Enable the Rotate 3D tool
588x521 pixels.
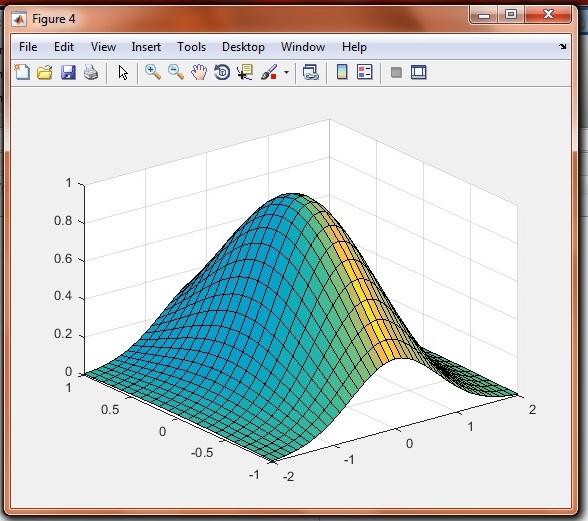pos(222,72)
